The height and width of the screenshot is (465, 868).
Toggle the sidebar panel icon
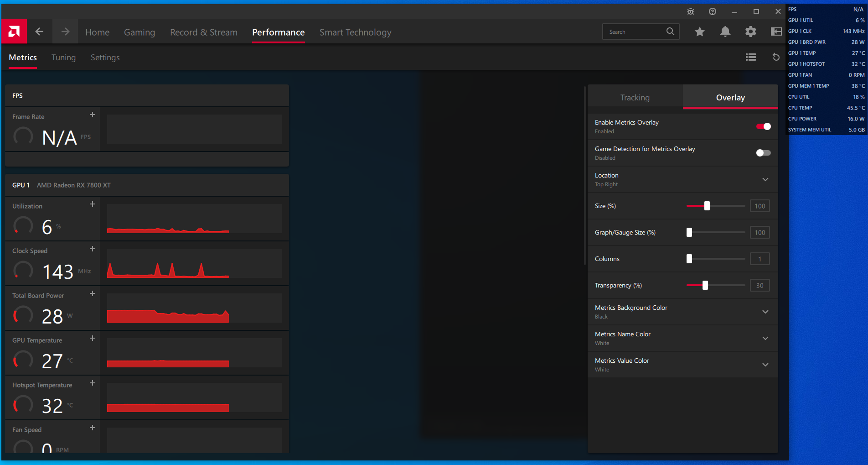pyautogui.click(x=776, y=31)
